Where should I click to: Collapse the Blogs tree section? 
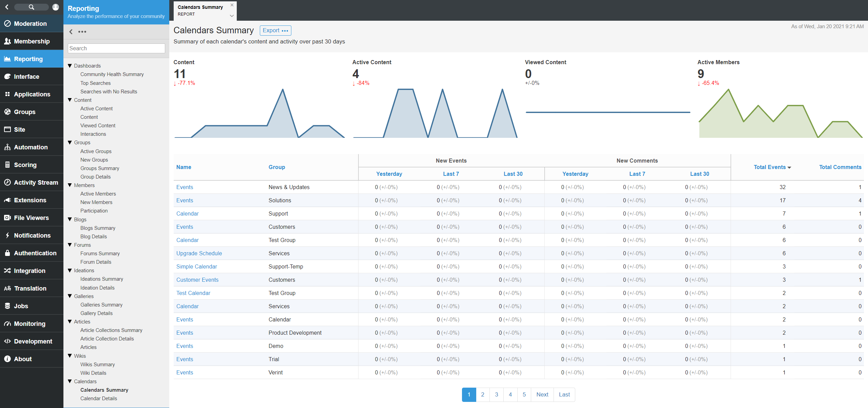tap(70, 219)
